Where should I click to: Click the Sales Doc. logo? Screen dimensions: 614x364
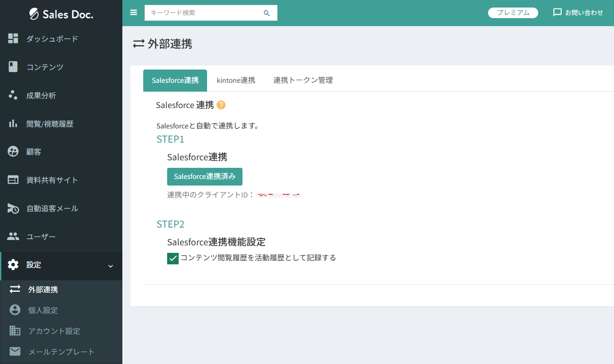61,14
